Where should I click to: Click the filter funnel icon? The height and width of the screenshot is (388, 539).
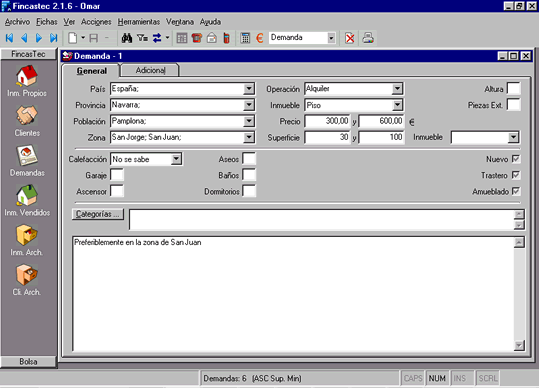(x=142, y=38)
